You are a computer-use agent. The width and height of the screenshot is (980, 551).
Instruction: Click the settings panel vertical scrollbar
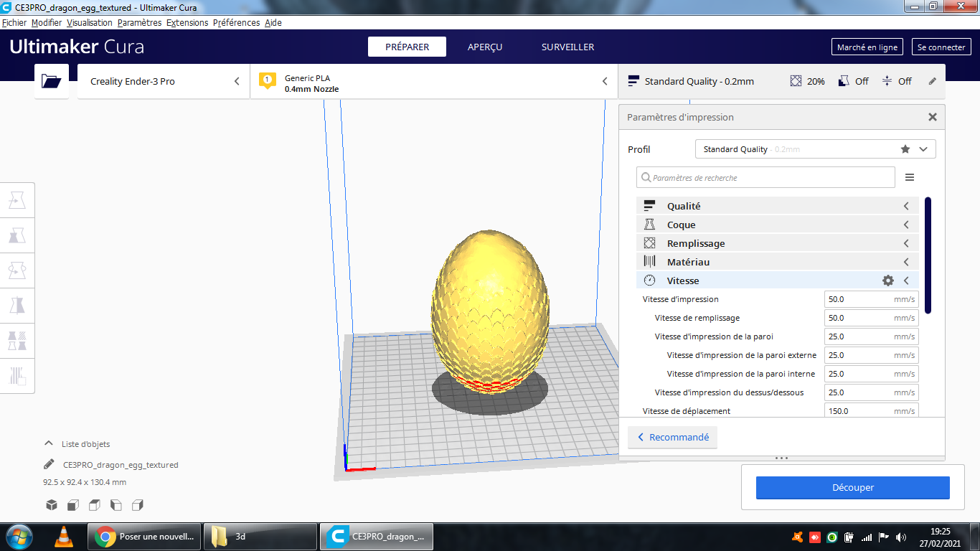tap(928, 255)
